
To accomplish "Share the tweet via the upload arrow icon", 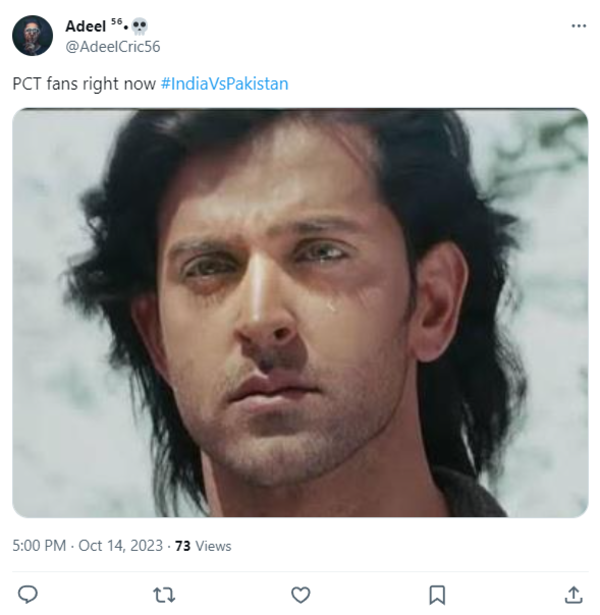I will point(573,594).
